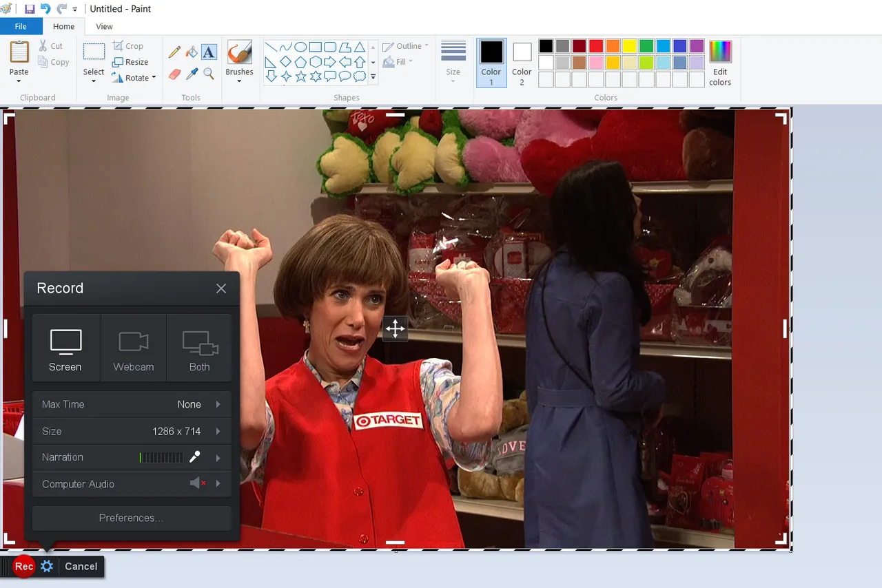Unmute the Computer Audio speaker icon

coord(198,483)
